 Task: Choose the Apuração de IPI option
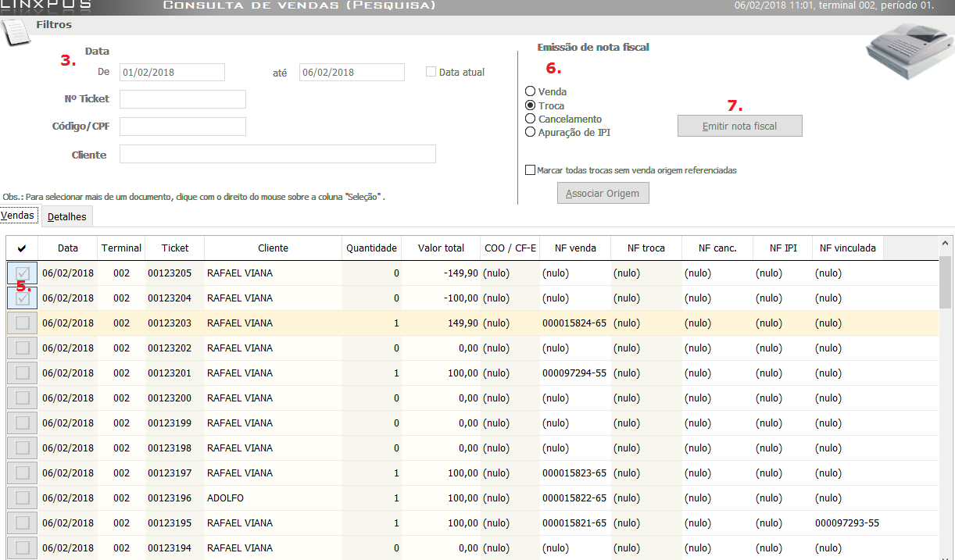(531, 132)
